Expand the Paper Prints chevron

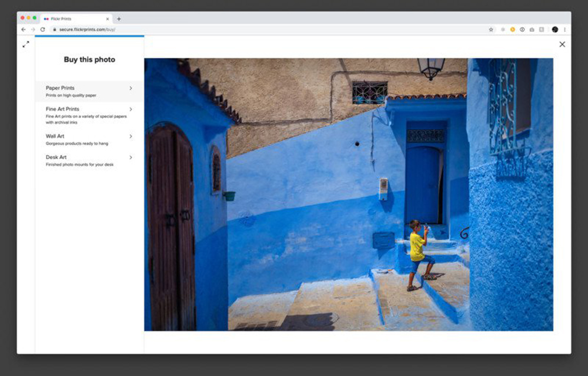click(131, 88)
